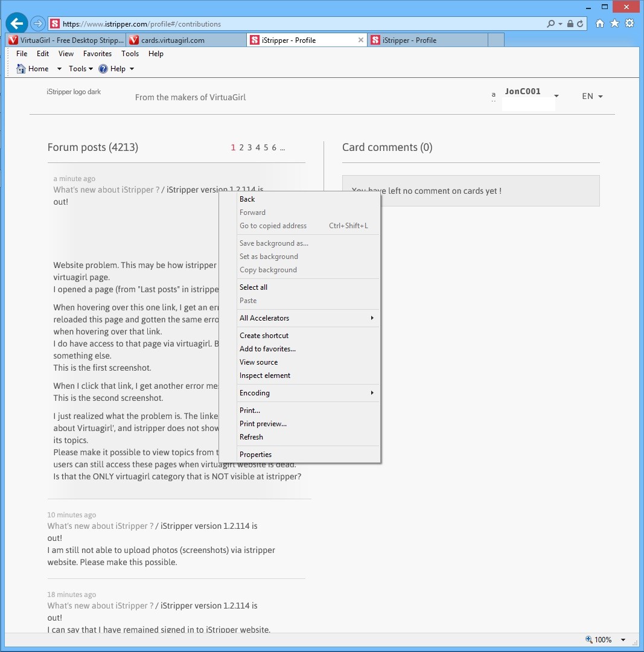The height and width of the screenshot is (652, 644).
Task: Choose Select all in context menu
Action: pos(308,287)
